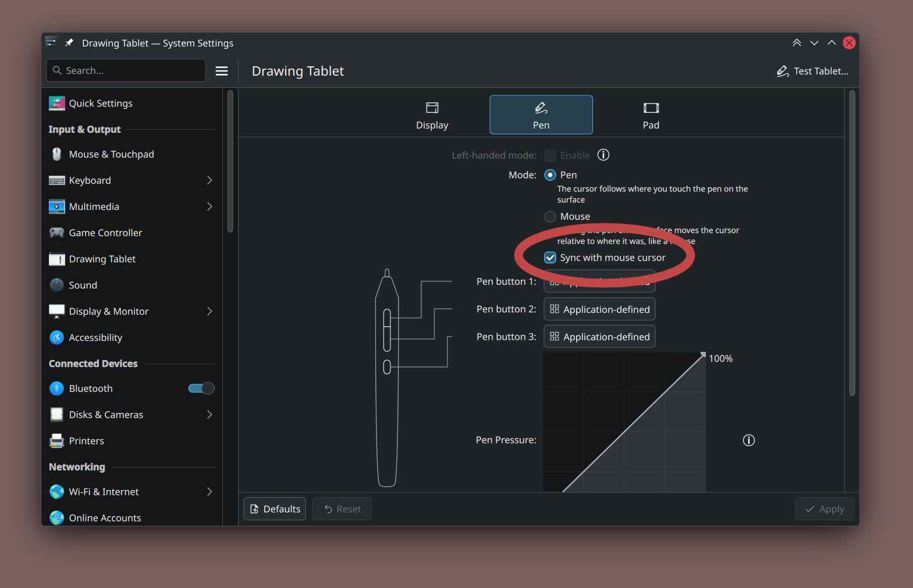Click the Defaults button
Screen dimensions: 913x588
(x=275, y=509)
